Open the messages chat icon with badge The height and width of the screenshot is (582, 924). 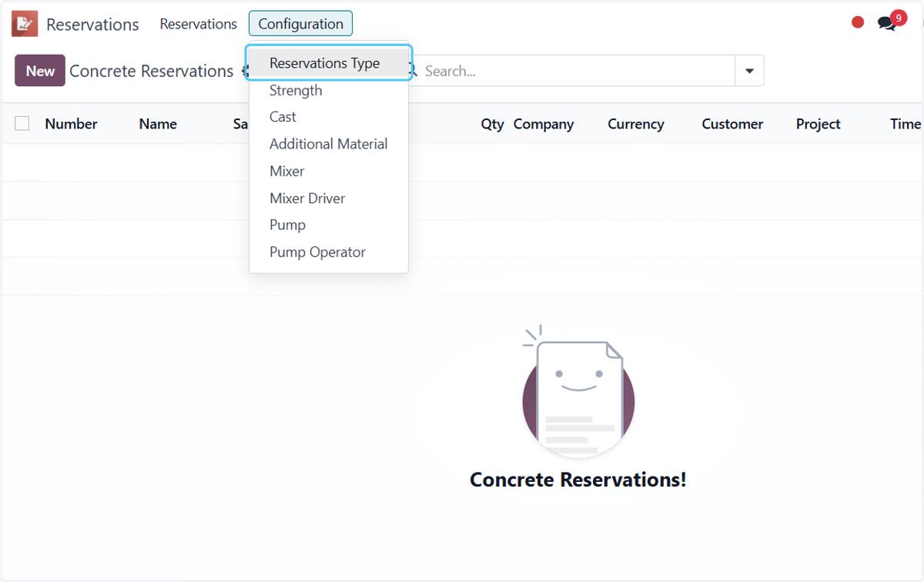point(891,21)
